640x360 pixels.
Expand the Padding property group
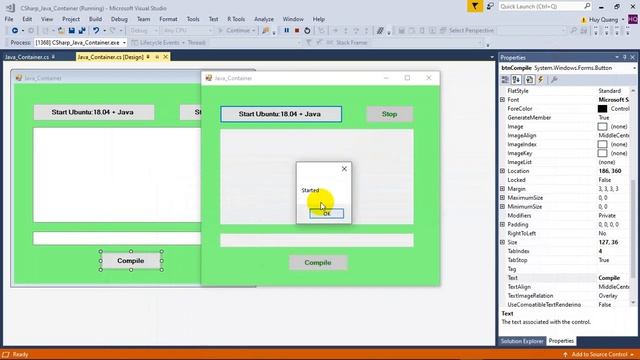[x=502, y=224]
